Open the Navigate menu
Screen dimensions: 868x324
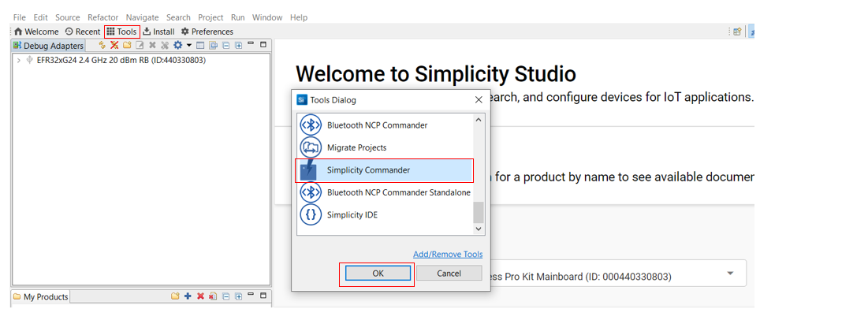click(142, 17)
